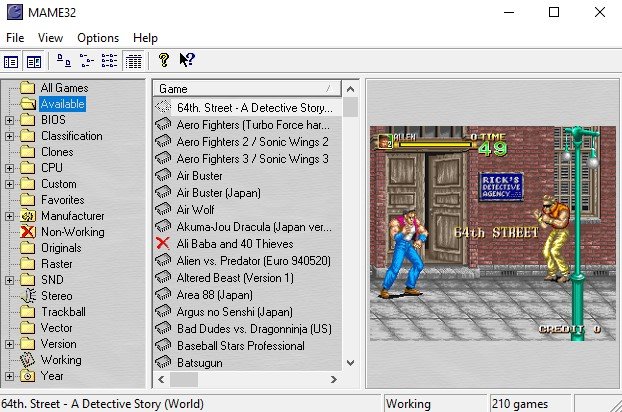Open the View menu
Viewport: 622px width, 412px height.
50,38
